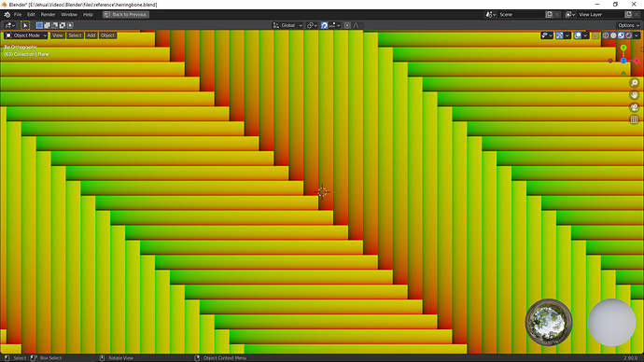Toggle show gizmos button
644x362 pixels.
[x=559, y=35]
